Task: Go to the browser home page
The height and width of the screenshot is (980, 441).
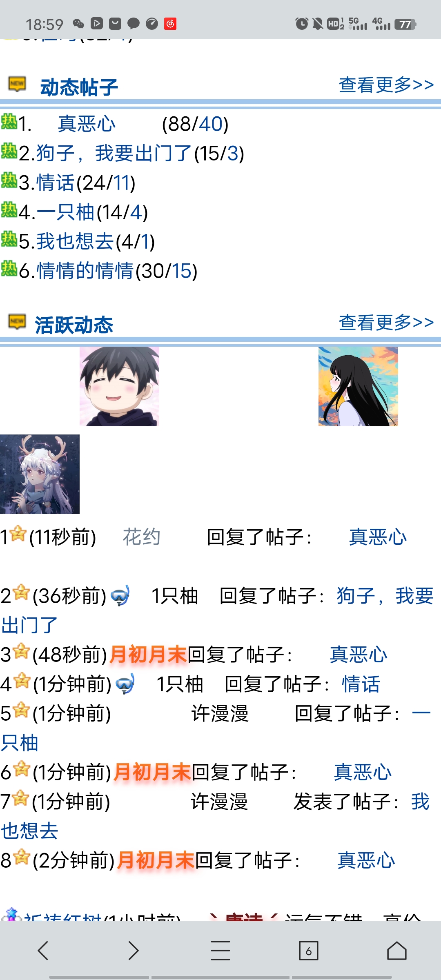Action: (397, 951)
